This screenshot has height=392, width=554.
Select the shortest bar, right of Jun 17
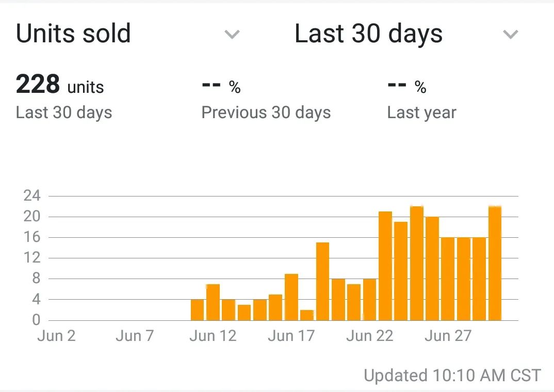307,315
